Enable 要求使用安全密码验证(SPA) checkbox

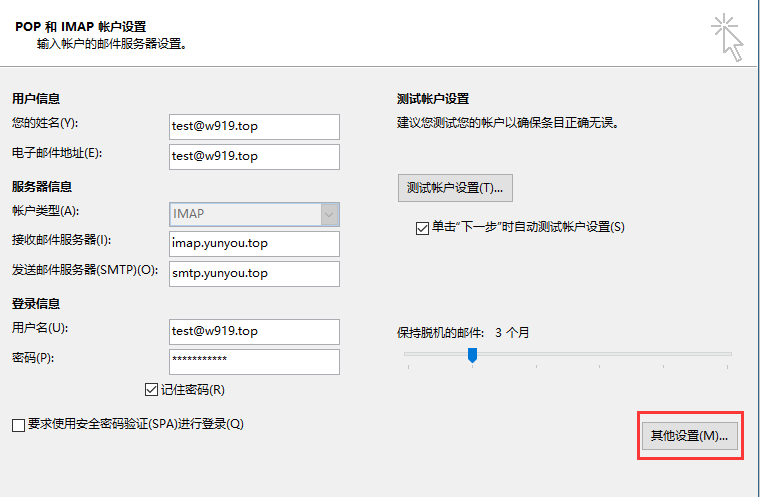19,425
